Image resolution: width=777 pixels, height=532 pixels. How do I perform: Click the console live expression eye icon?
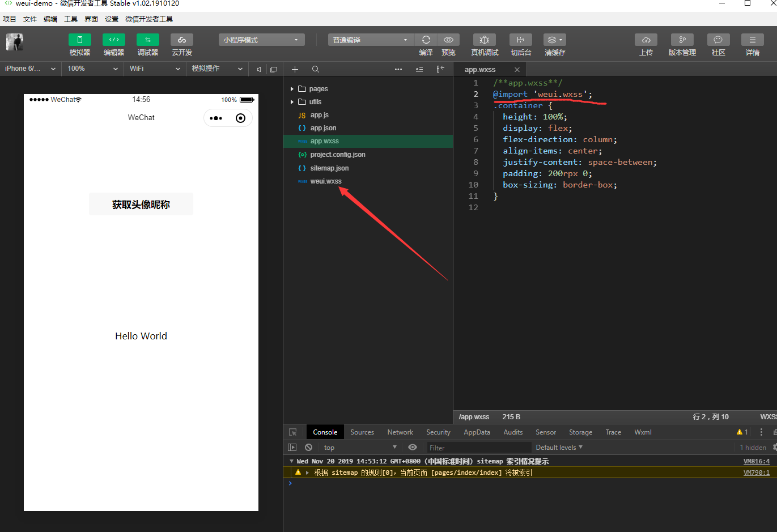tap(413, 448)
